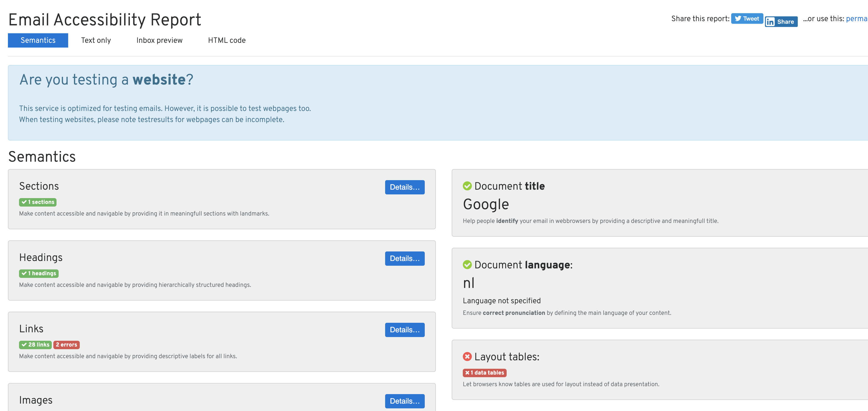
Task: Click the 'Are you testing a website?' heading
Action: 106,80
